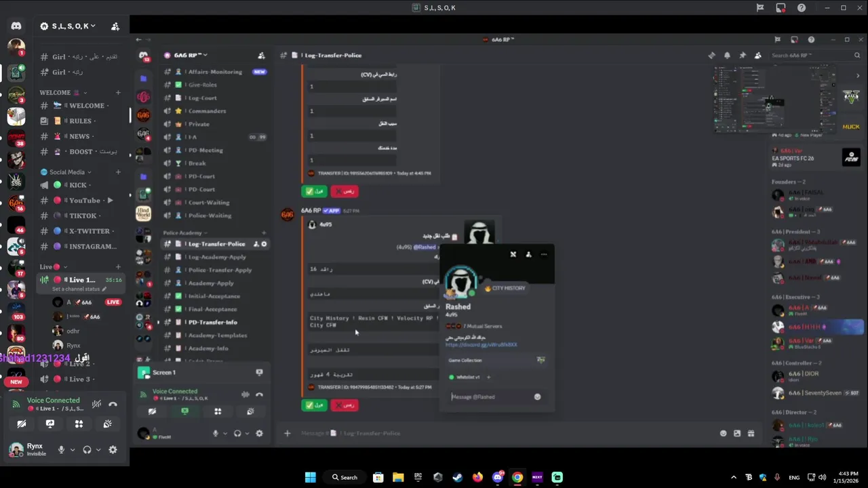Click the attach plus icon in message bar
868x488 pixels.
pyautogui.click(x=287, y=433)
